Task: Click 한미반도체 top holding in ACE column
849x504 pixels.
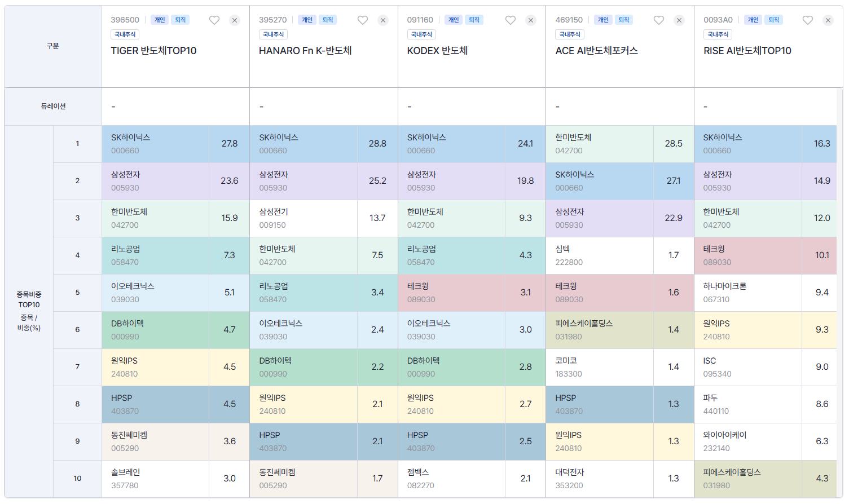Action: [573, 138]
